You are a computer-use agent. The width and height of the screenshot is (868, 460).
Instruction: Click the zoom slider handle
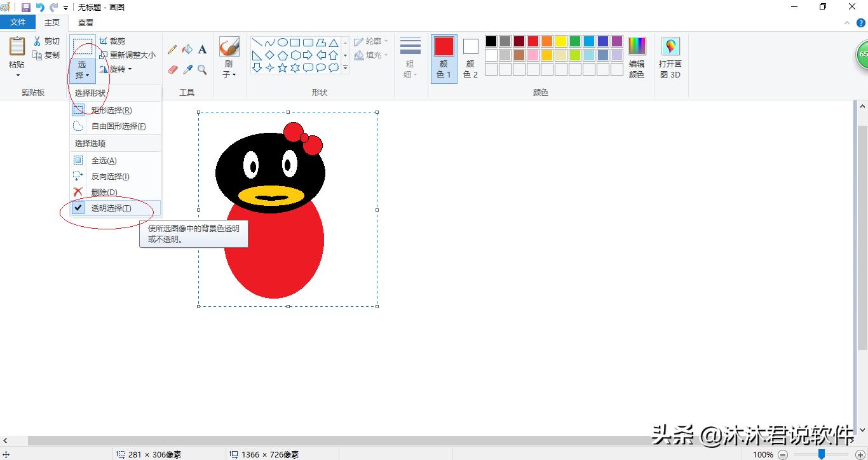pos(822,454)
